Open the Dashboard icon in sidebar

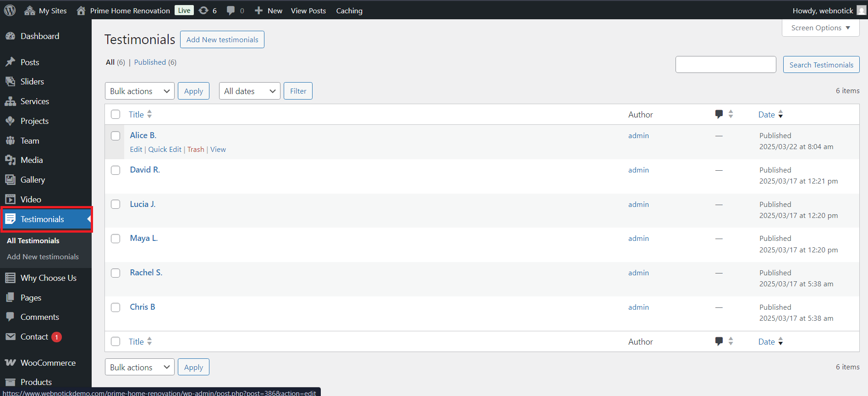point(10,36)
